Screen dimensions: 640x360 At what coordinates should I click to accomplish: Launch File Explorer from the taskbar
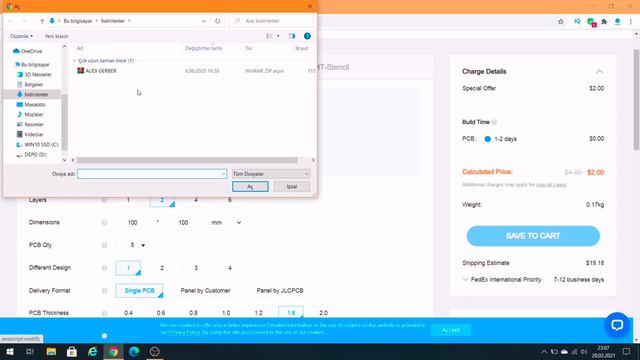51,351
